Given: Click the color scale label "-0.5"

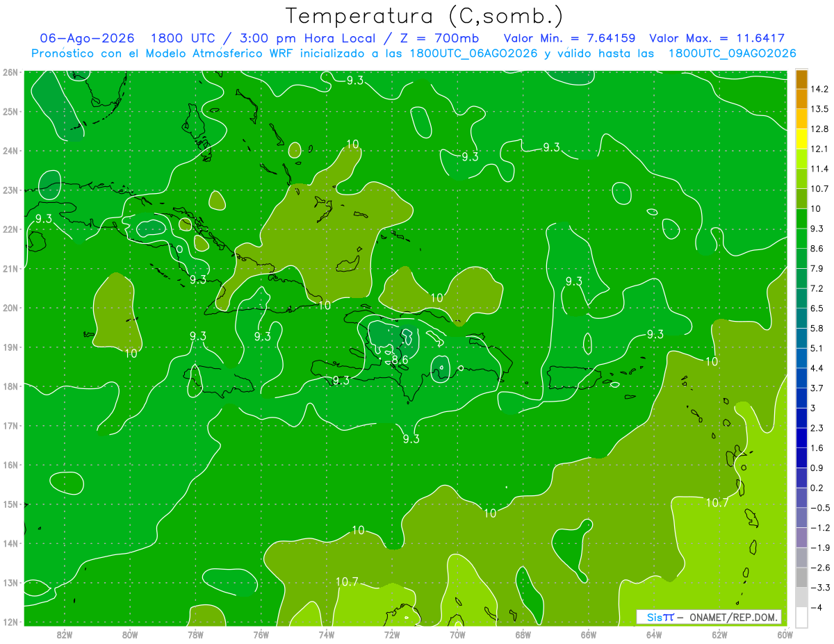Looking at the screenshot, I should tap(819, 508).
